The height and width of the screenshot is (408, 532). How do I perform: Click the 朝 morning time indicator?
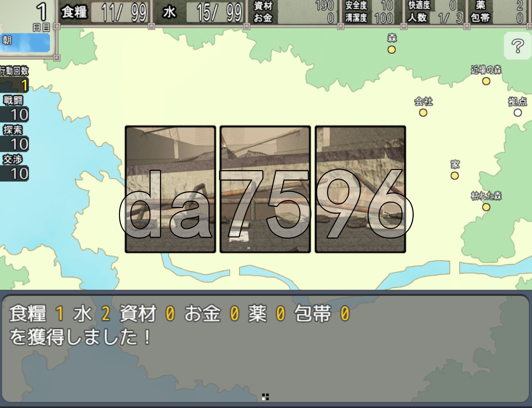point(25,43)
